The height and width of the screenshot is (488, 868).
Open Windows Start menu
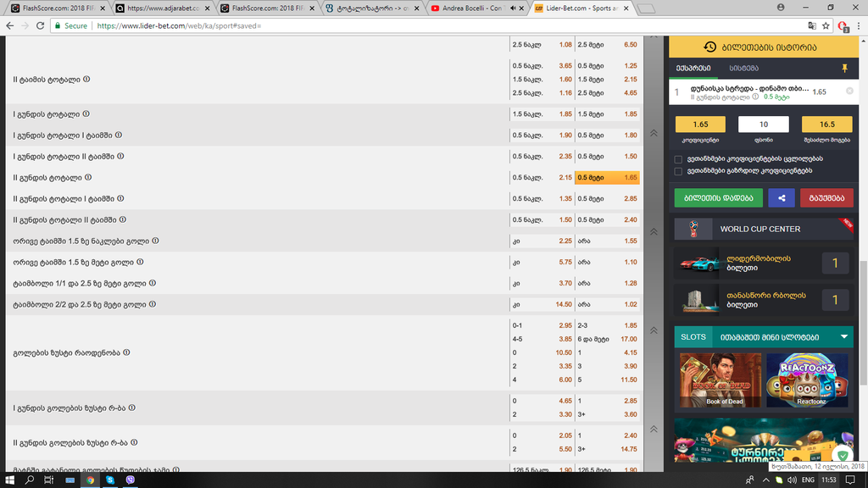pos(9,480)
